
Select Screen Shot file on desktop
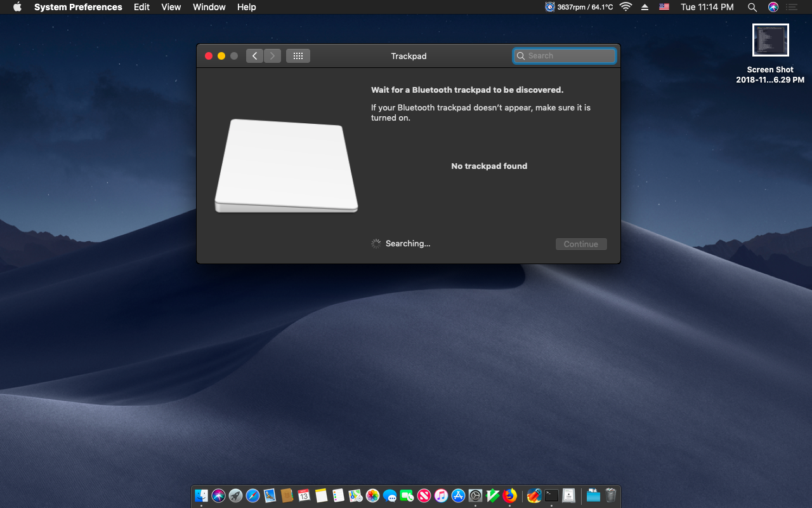(770, 53)
